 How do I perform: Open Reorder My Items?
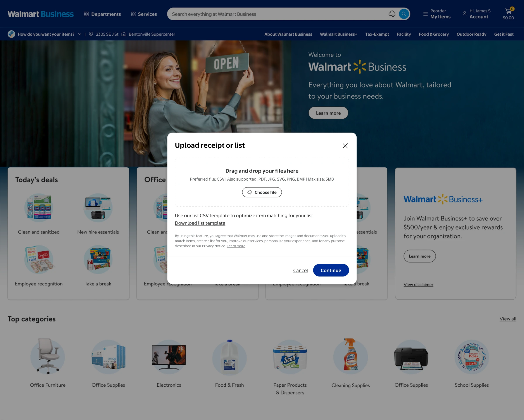pyautogui.click(x=437, y=14)
